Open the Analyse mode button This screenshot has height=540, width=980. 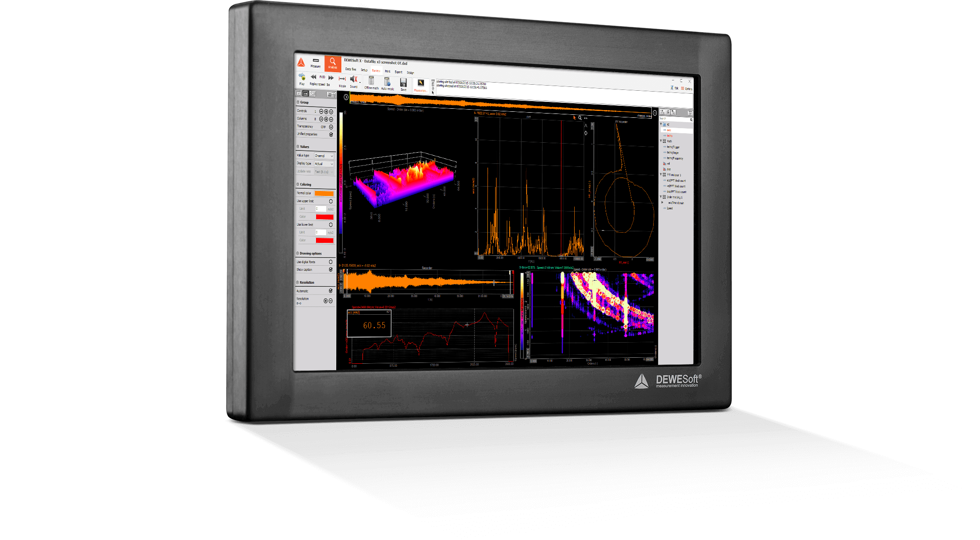[x=333, y=64]
